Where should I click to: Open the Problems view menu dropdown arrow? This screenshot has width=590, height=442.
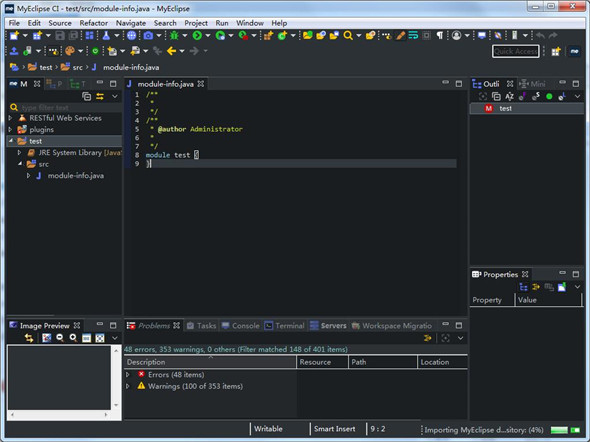coord(461,338)
